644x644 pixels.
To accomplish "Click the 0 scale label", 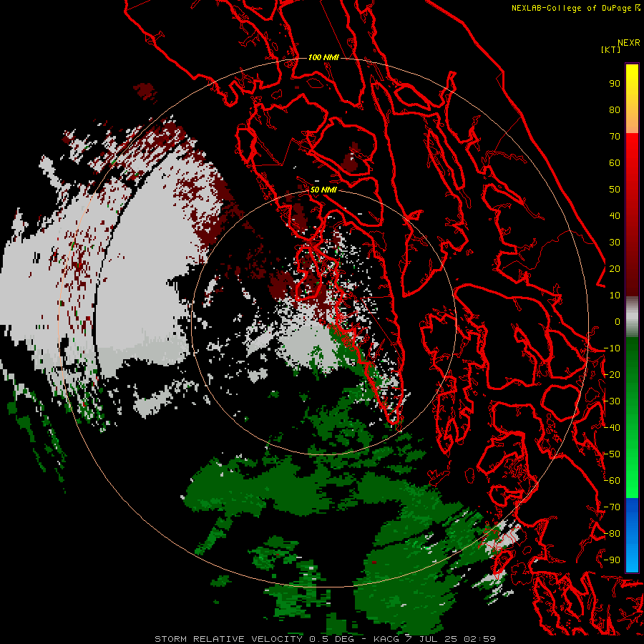I will coord(618,321).
